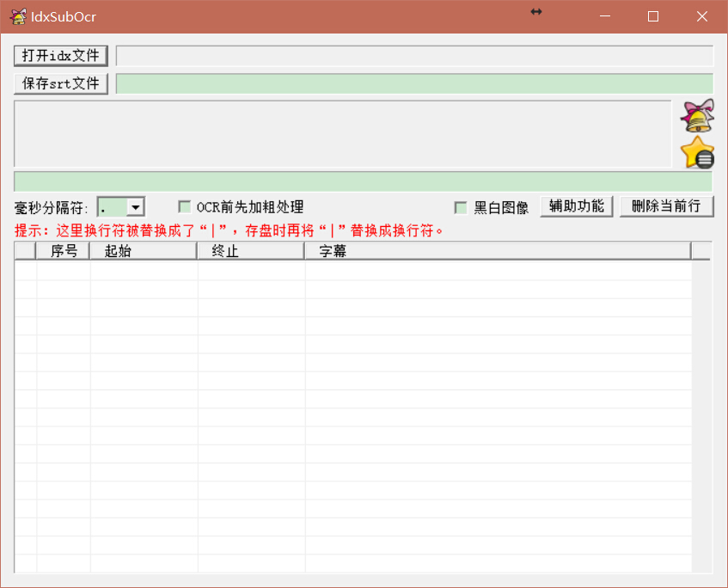Click the green subtitle text edit field
Viewport: 728px width, 588px height.
pyautogui.click(x=363, y=181)
